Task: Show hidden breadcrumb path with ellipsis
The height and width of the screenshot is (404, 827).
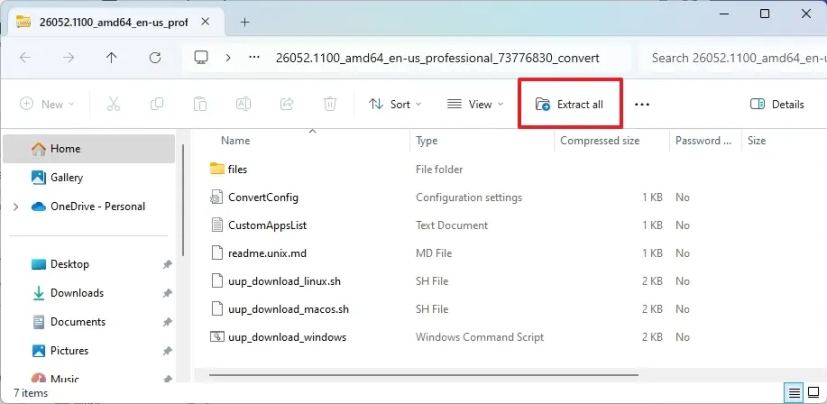Action: pos(255,57)
